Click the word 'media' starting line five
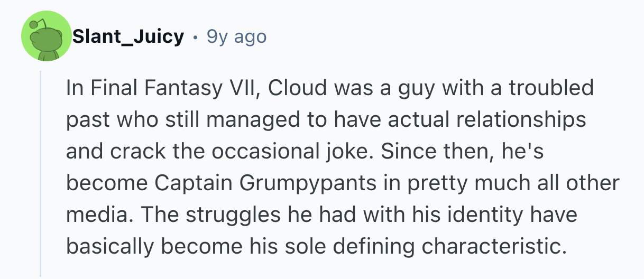The image size is (644, 279). click(92, 216)
